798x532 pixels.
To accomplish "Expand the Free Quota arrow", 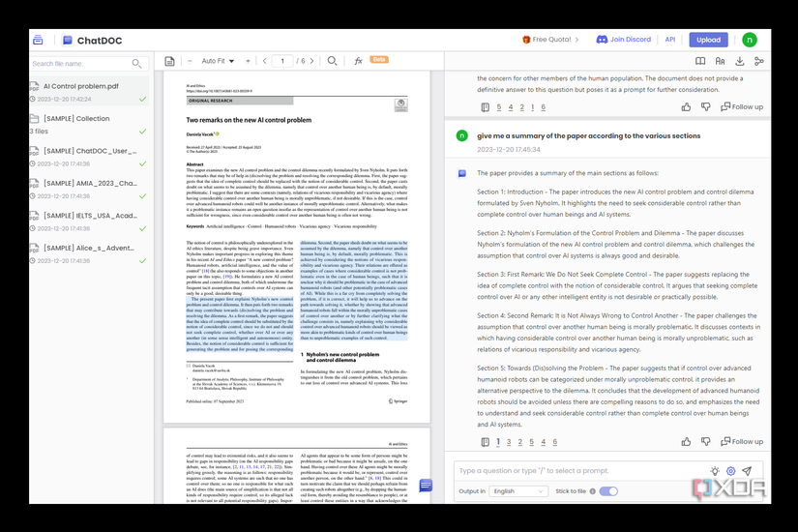I will click(576, 40).
